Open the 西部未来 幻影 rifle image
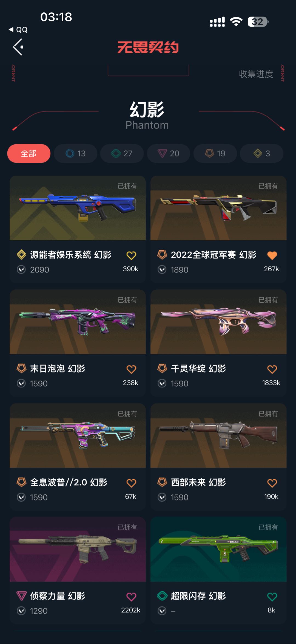 click(218, 436)
